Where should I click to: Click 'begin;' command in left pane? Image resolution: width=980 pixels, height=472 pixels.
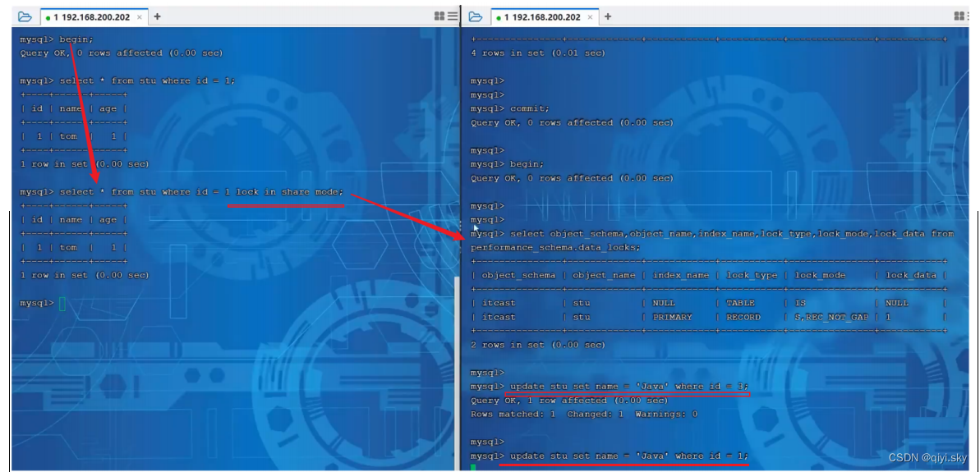tap(76, 39)
